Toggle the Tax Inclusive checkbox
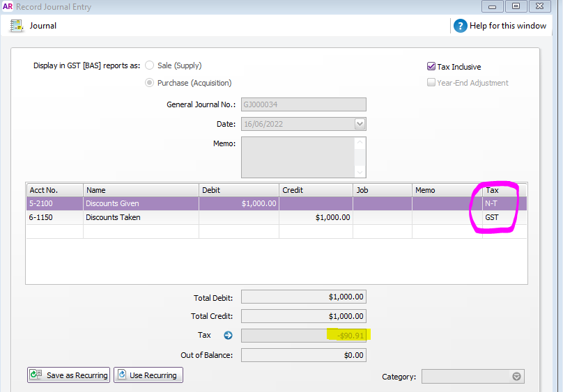Screen dimensions: 563x392 431,67
